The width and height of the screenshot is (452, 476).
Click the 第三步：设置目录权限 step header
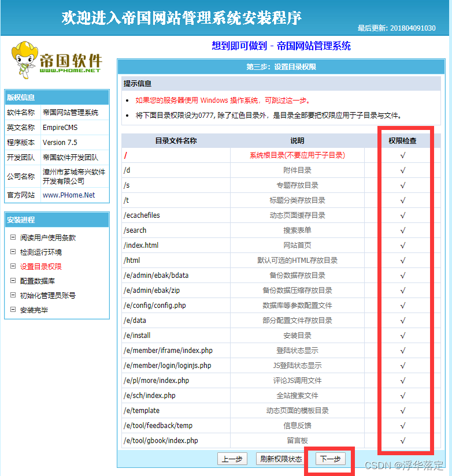(x=281, y=67)
